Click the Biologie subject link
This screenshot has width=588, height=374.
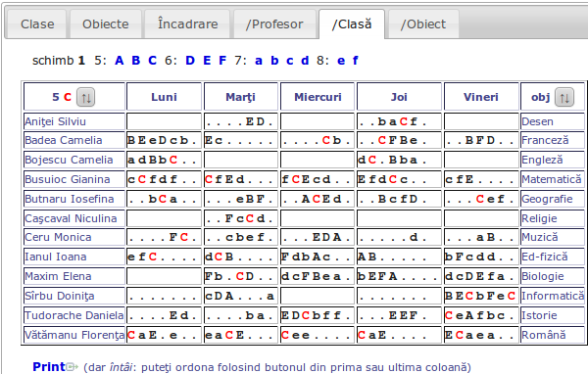coord(543,276)
